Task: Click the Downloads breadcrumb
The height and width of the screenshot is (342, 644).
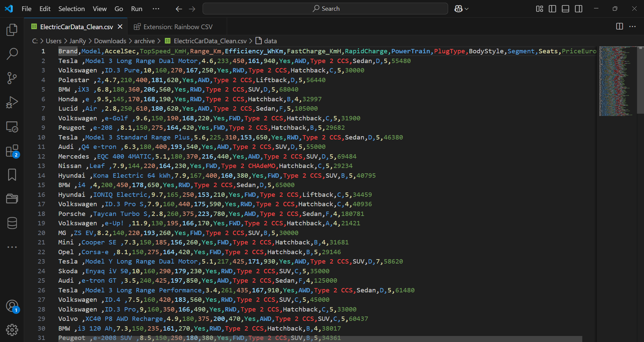Action: click(110, 41)
